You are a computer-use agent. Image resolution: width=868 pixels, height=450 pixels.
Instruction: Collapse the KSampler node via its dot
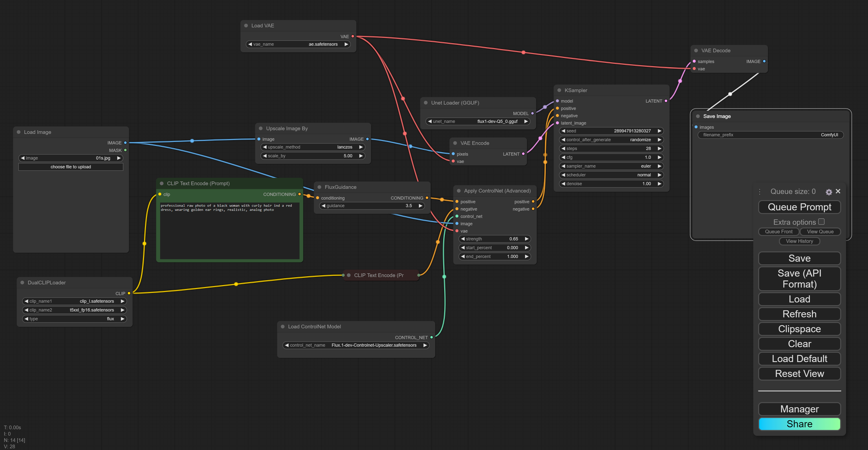pos(559,90)
